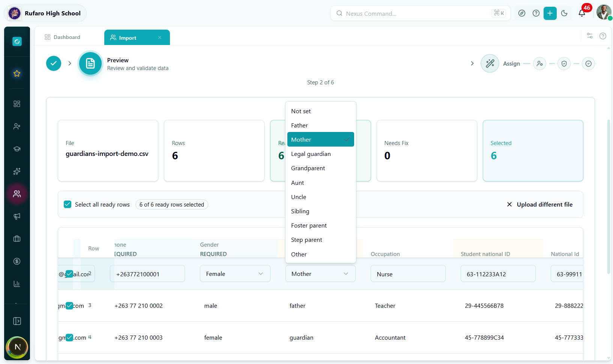613x364 pixels.
Task: Open the megaphone announcements icon in sidebar
Action: 17,216
